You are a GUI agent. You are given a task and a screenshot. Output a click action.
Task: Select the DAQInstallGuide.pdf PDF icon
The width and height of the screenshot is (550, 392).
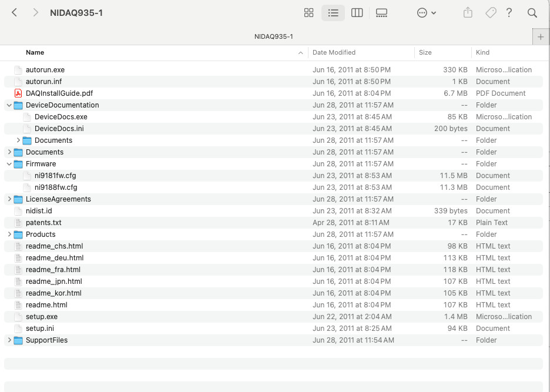(18, 93)
